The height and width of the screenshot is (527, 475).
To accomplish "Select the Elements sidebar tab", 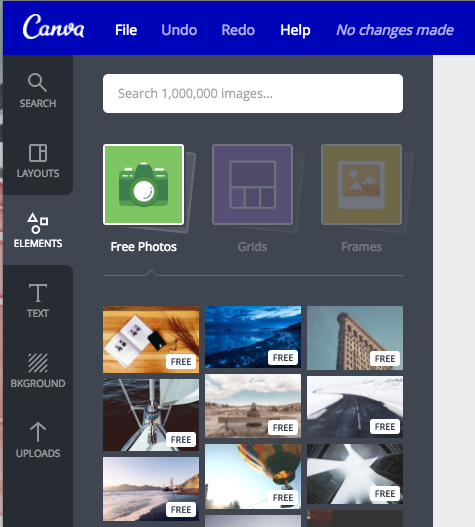I will [x=38, y=230].
